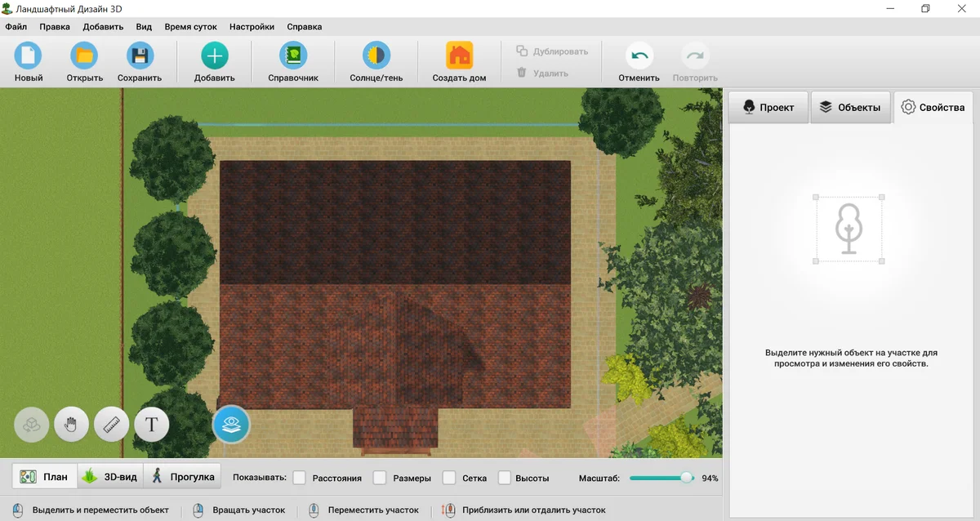Select the ruler measurement tool
Screen dimensions: 980x521
pyautogui.click(x=112, y=425)
